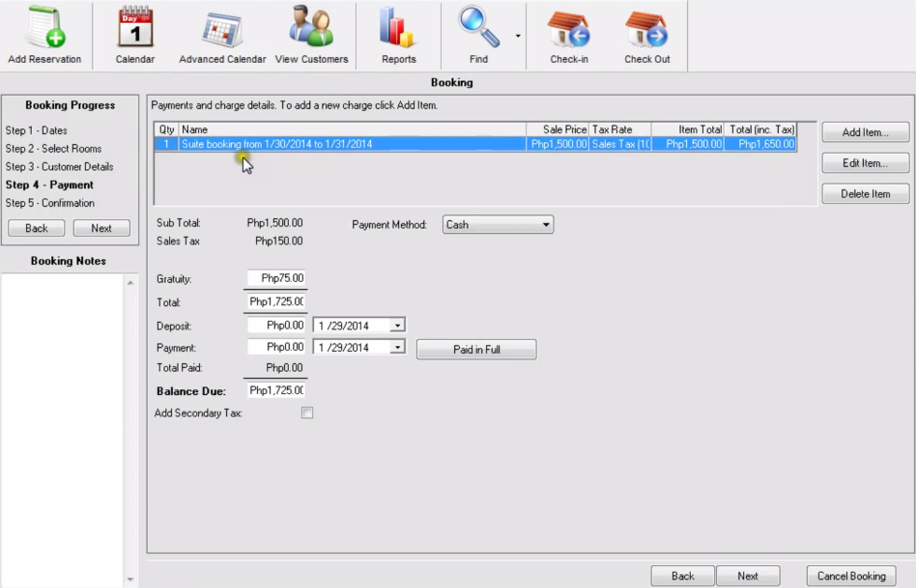Go to Step 2 - Select Rooms
The height and width of the screenshot is (588, 916).
[53, 148]
